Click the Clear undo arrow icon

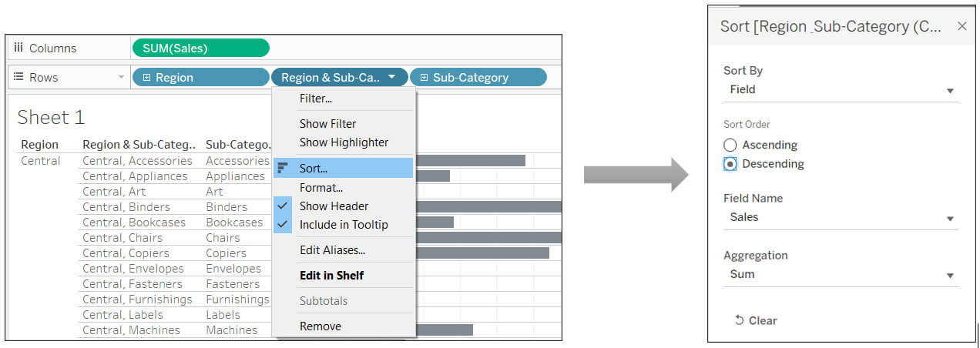[x=739, y=320]
